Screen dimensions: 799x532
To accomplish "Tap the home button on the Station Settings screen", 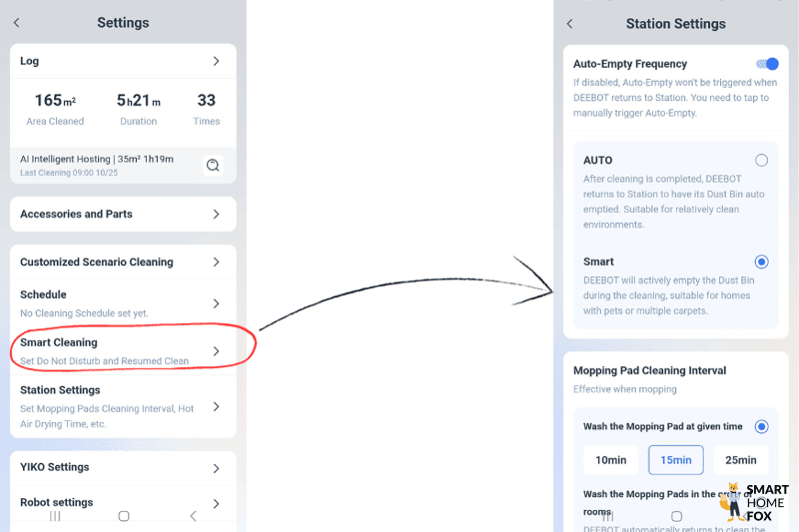I will [x=676, y=517].
